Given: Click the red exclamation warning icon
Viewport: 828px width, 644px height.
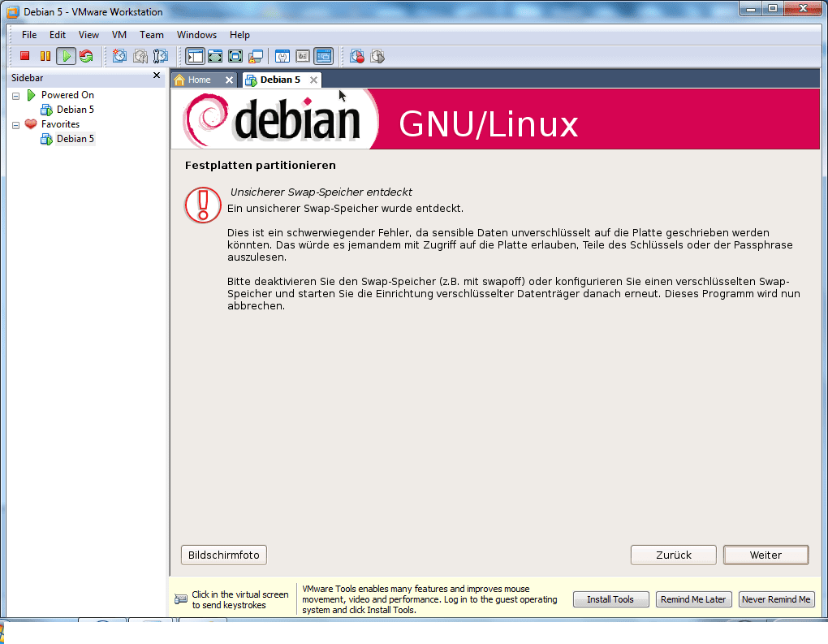Looking at the screenshot, I should click(x=203, y=205).
